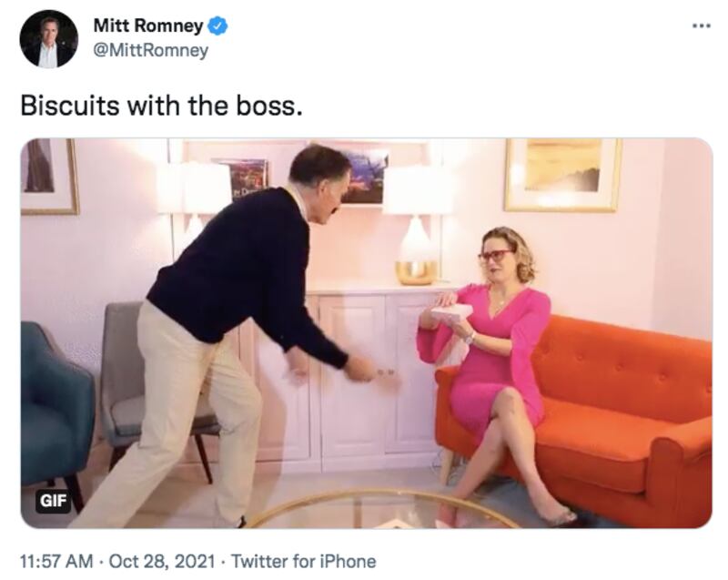Image resolution: width=728 pixels, height=580 pixels.
Task: Click the framed landscape painting above sofa
Action: point(562,175)
